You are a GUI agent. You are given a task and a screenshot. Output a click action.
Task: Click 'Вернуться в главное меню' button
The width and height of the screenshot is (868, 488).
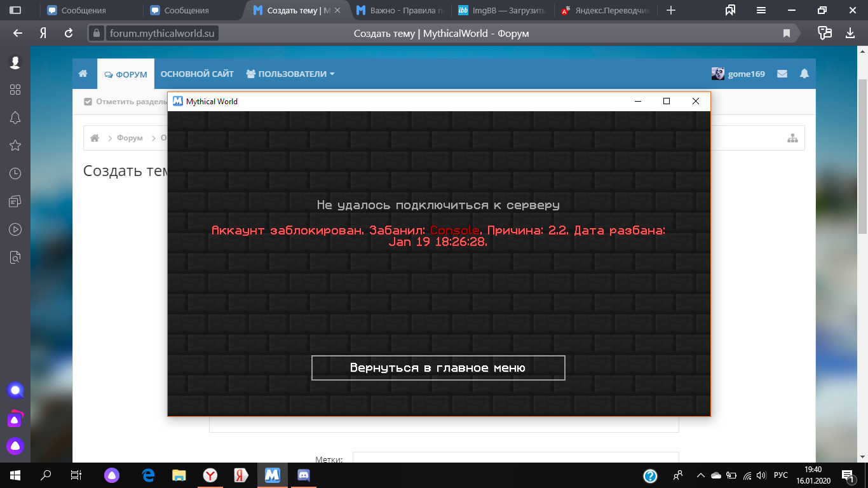438,368
